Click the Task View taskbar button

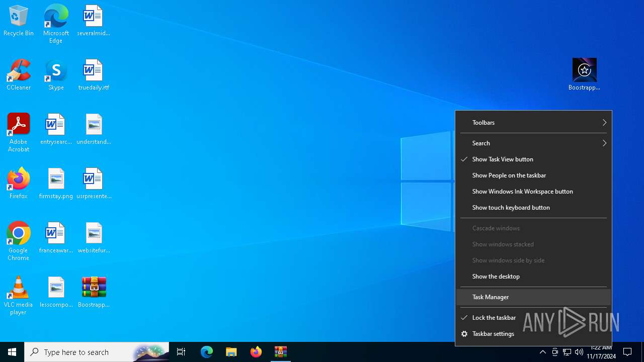click(181, 352)
